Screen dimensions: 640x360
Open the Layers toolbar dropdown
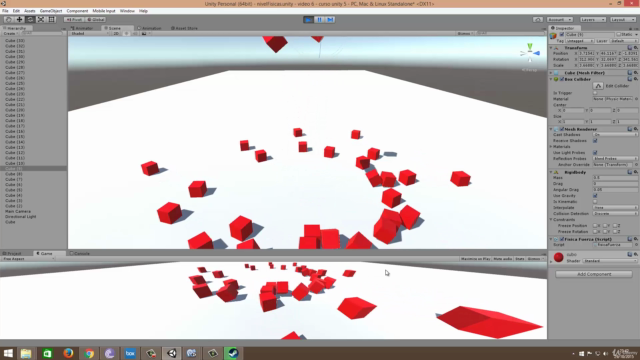(x=593, y=20)
